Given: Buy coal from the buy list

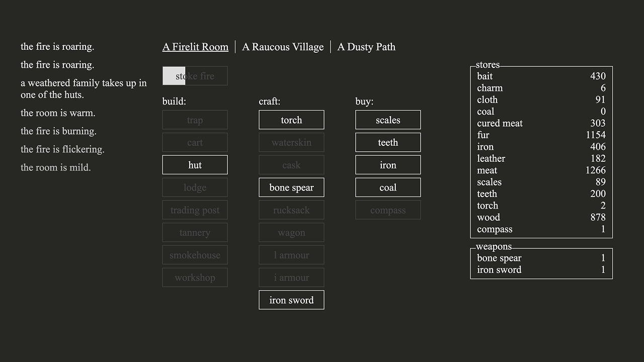Looking at the screenshot, I should point(388,188).
